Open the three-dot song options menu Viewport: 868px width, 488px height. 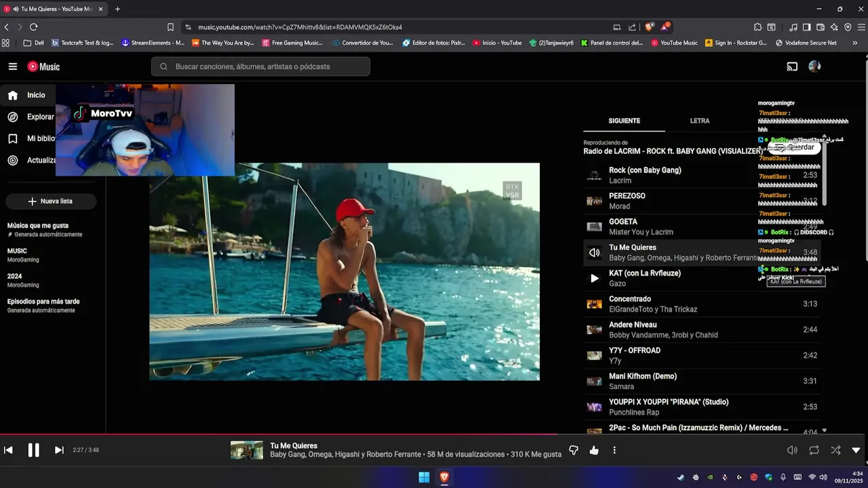(x=614, y=450)
